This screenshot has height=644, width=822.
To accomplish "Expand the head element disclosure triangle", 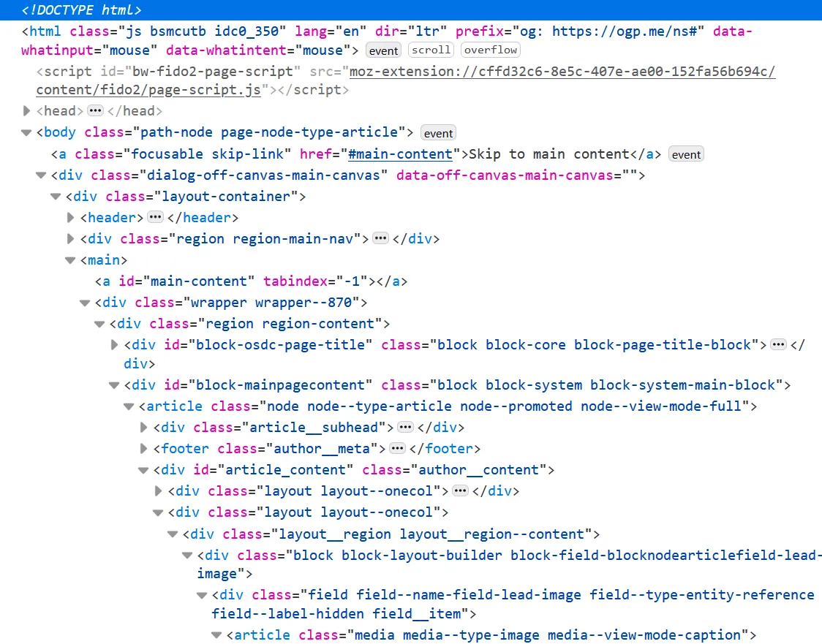I will pyautogui.click(x=26, y=112).
